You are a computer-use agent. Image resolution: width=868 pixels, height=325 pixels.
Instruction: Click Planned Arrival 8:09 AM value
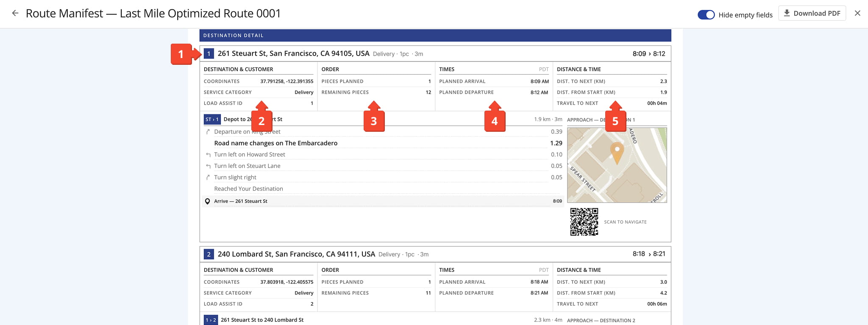point(540,81)
